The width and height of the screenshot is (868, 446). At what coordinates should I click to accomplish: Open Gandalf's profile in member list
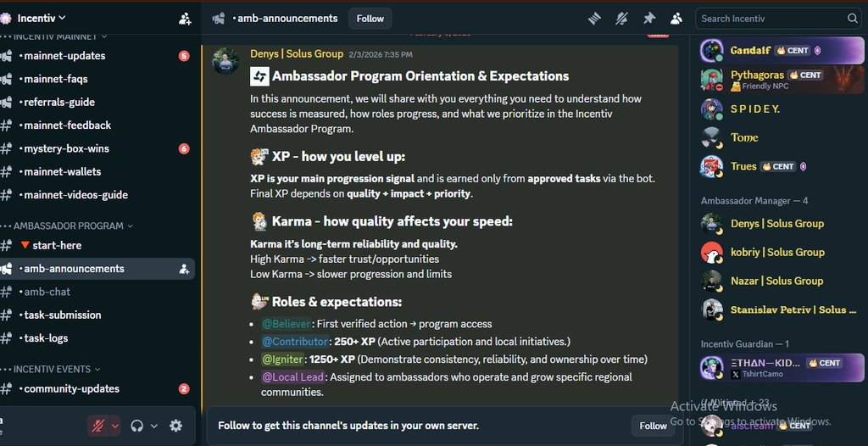coord(781,50)
